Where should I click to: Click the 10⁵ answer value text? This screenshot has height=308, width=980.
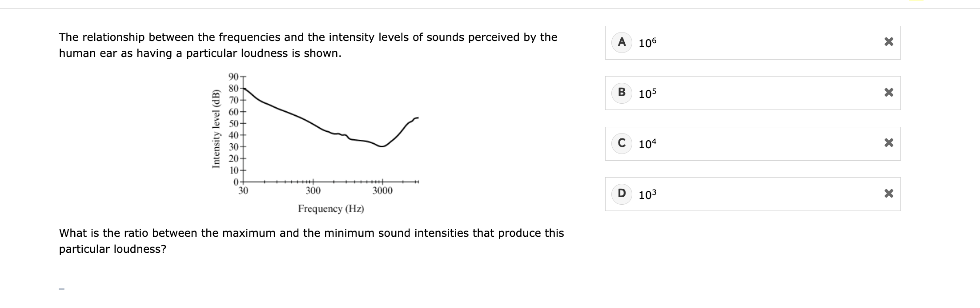[647, 93]
